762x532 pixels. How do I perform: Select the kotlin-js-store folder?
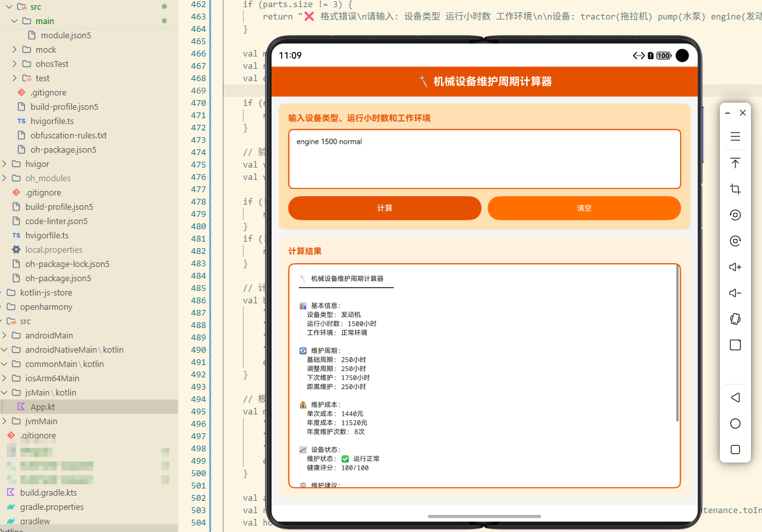click(46, 292)
